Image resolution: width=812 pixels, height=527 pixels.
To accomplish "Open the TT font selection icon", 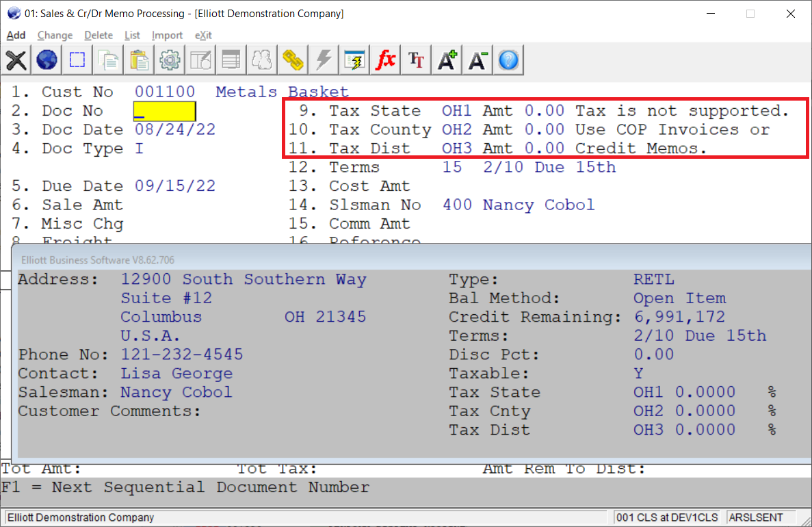I will tap(416, 60).
